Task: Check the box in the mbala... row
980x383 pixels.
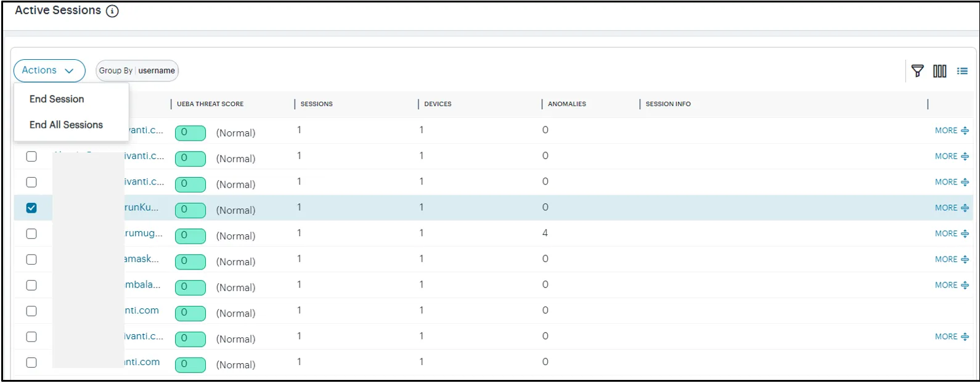Action: pyautogui.click(x=31, y=286)
